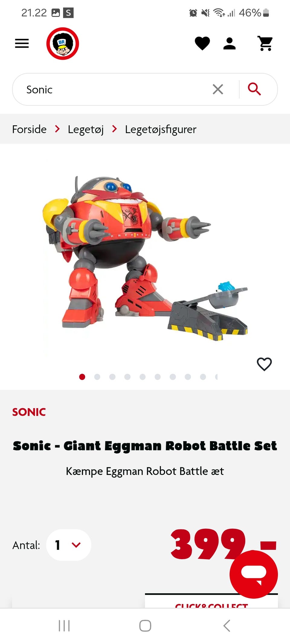This screenshot has height=644, width=290.
Task: Open Legetøjsfigurer breadcrumb category
Action: click(x=161, y=129)
